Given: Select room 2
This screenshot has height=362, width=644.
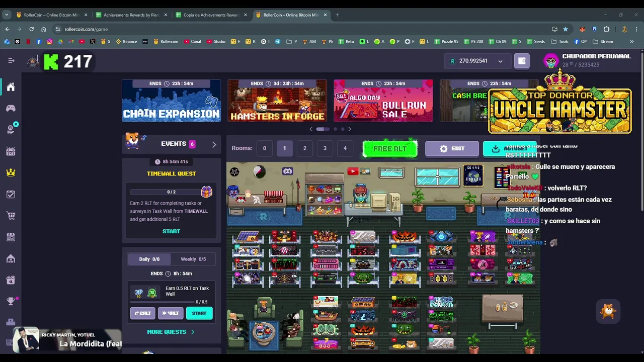Looking at the screenshot, I should [x=304, y=148].
